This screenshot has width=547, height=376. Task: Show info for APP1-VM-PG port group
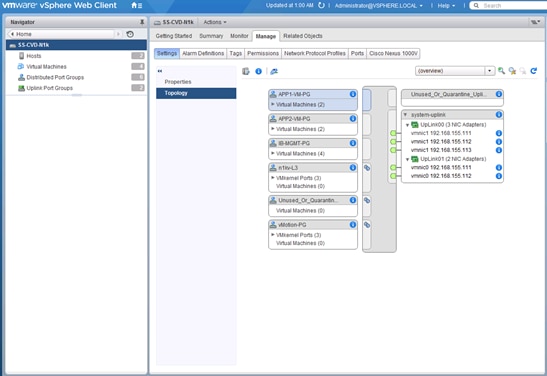pos(353,94)
